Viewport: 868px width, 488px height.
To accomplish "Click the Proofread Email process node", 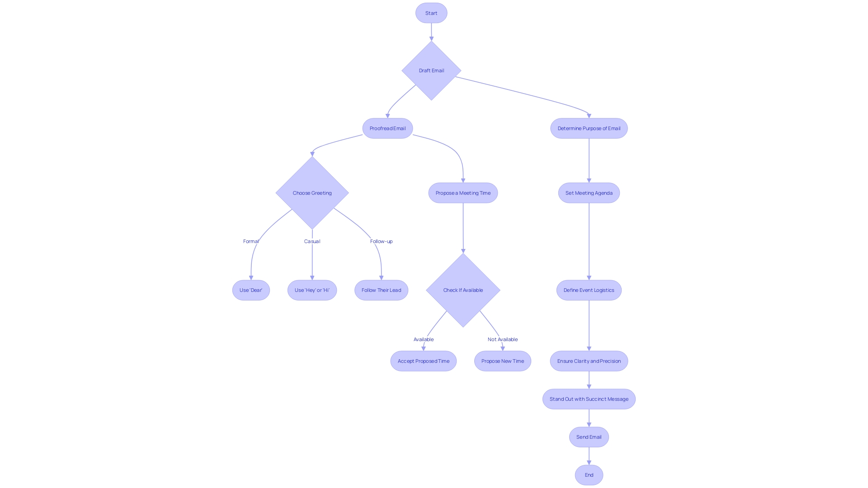I will (387, 128).
